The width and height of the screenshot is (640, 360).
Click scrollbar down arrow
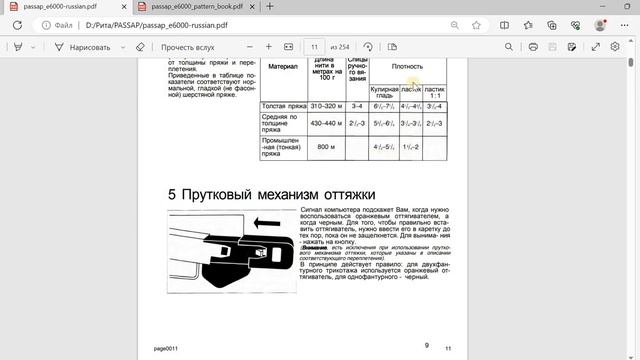click(631, 357)
